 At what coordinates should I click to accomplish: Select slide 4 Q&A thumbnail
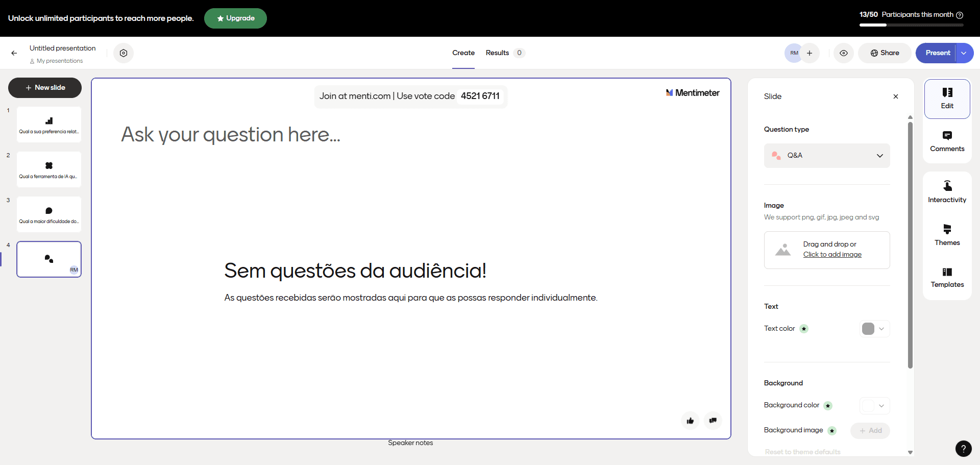(x=49, y=259)
